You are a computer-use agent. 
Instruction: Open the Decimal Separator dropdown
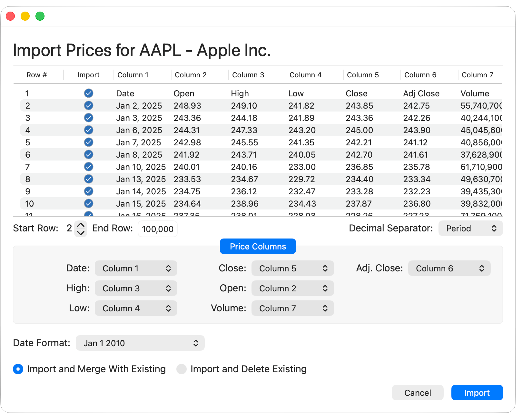pos(470,228)
